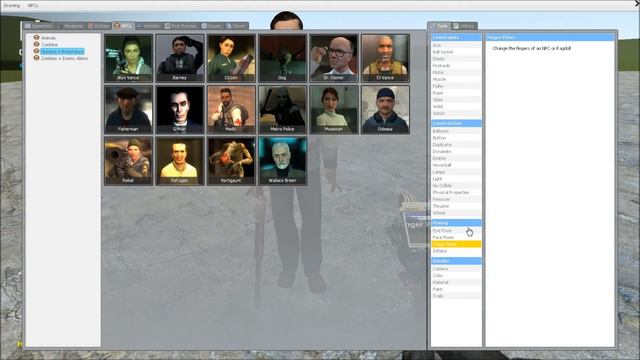Spawn the Medic NPC
Viewport: 640px width, 360px height.
pyautogui.click(x=231, y=109)
